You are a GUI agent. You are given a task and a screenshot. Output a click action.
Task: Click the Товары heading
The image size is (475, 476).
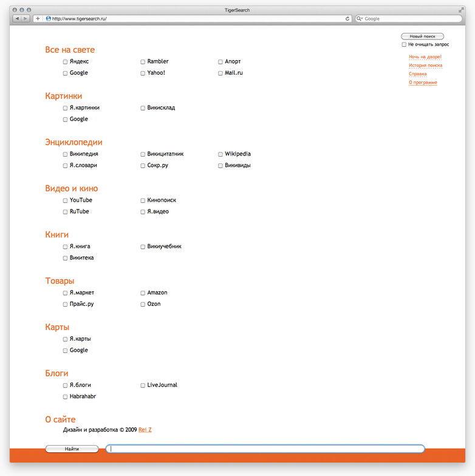point(60,281)
